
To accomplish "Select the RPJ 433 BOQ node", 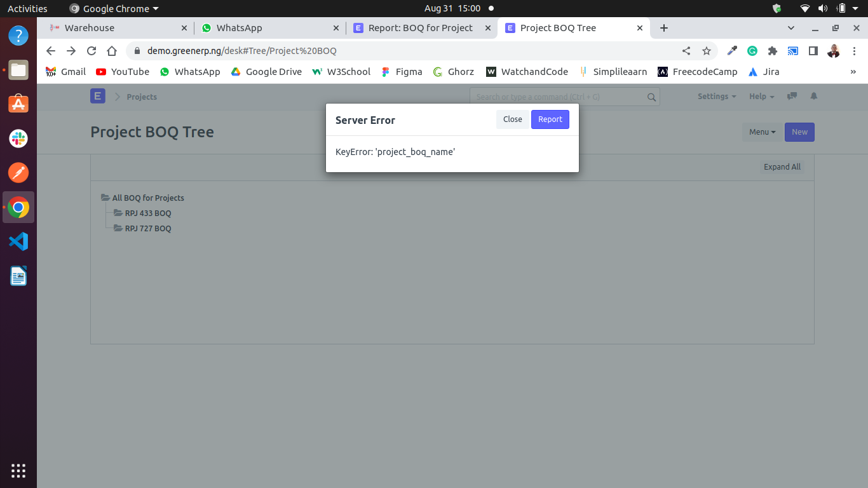I will click(148, 213).
